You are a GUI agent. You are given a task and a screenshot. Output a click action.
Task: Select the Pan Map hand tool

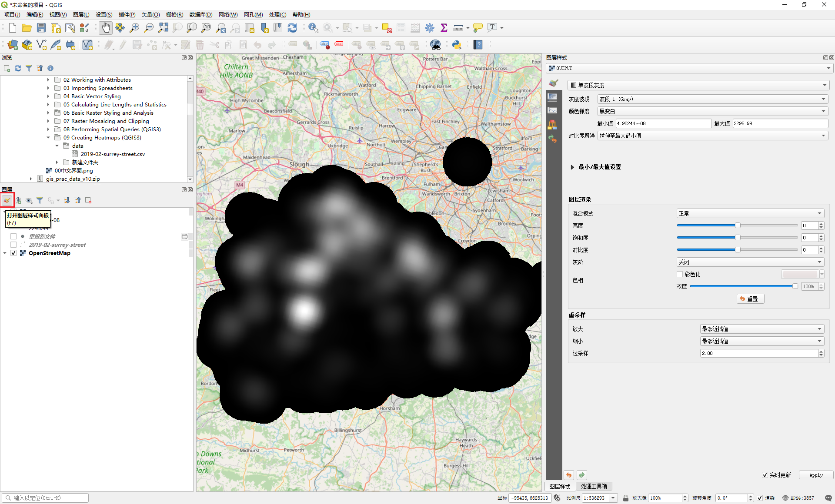pyautogui.click(x=105, y=28)
